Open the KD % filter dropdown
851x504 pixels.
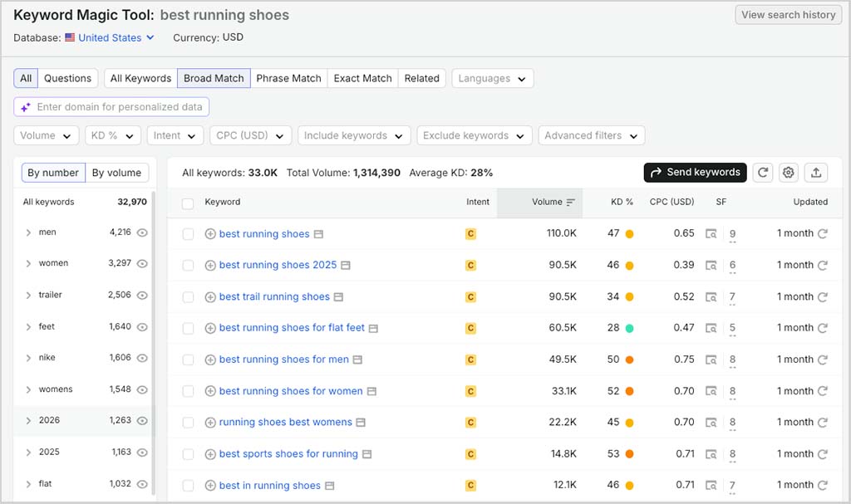[113, 135]
